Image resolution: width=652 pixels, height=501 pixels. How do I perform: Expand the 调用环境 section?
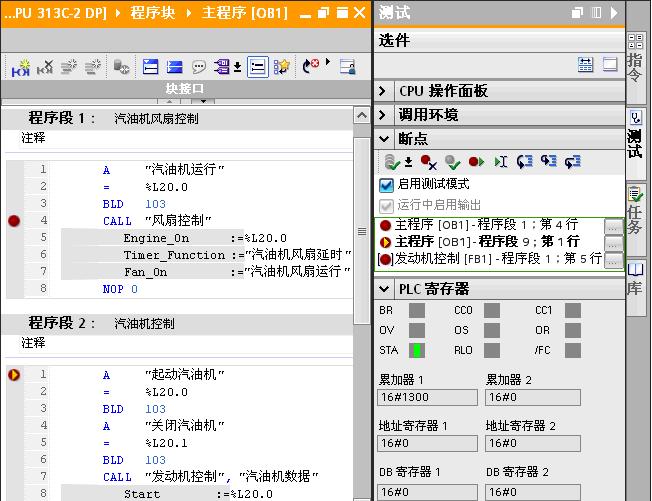click(x=383, y=114)
